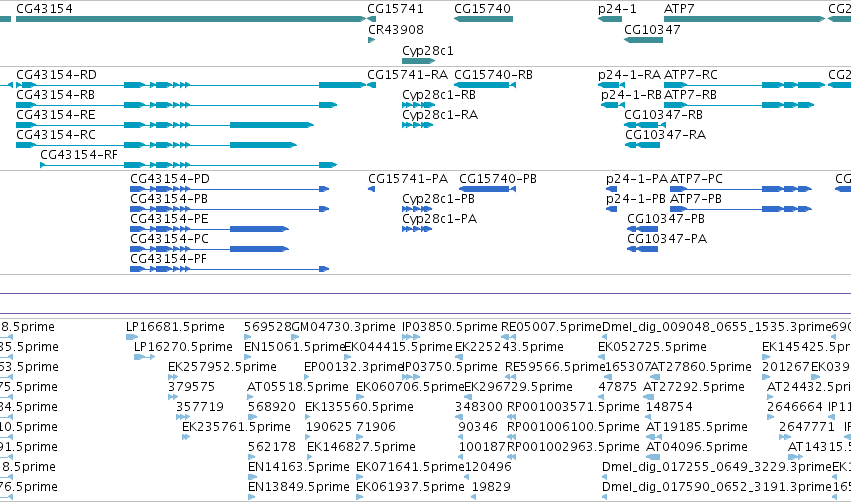Select RP001003571.5prime feature
851x502 pixels.
coord(511,417)
